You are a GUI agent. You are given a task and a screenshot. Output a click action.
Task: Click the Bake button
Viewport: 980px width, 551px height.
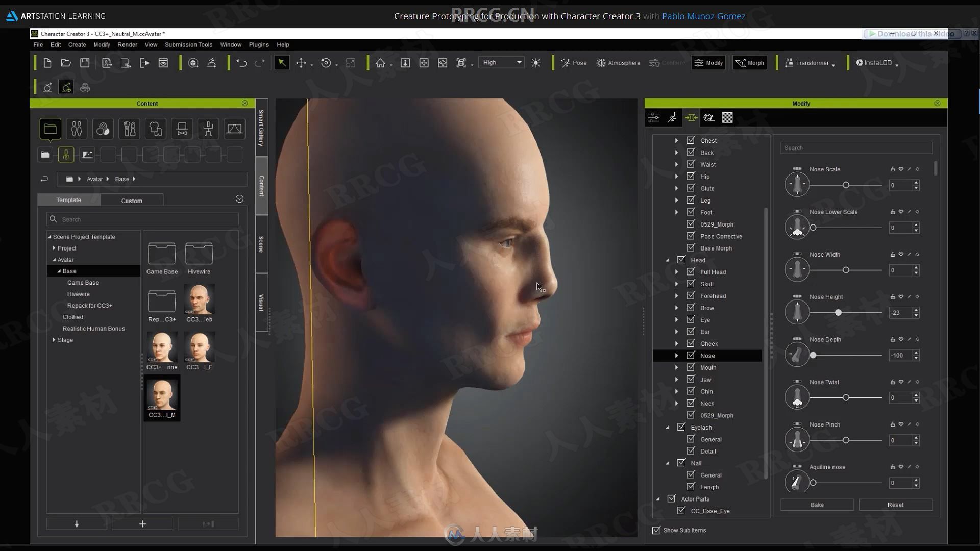[817, 505]
